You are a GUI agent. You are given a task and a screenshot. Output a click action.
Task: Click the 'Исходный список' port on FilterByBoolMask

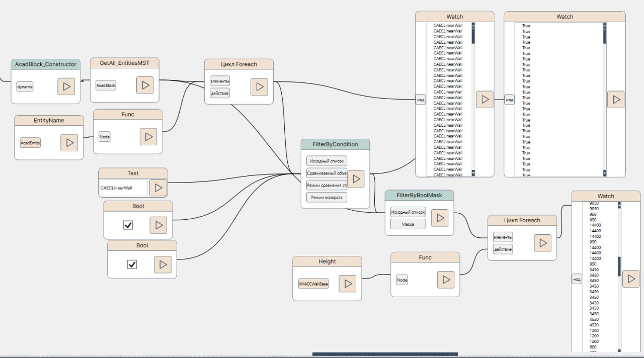pos(408,212)
